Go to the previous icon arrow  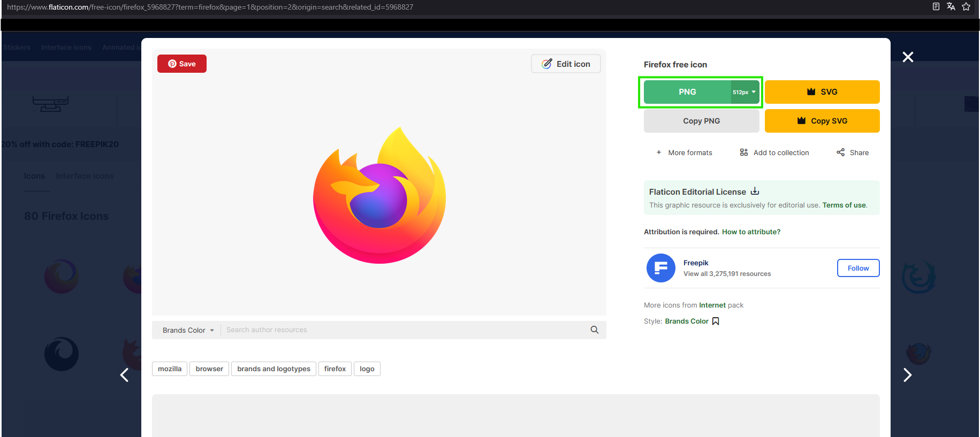[x=124, y=375]
